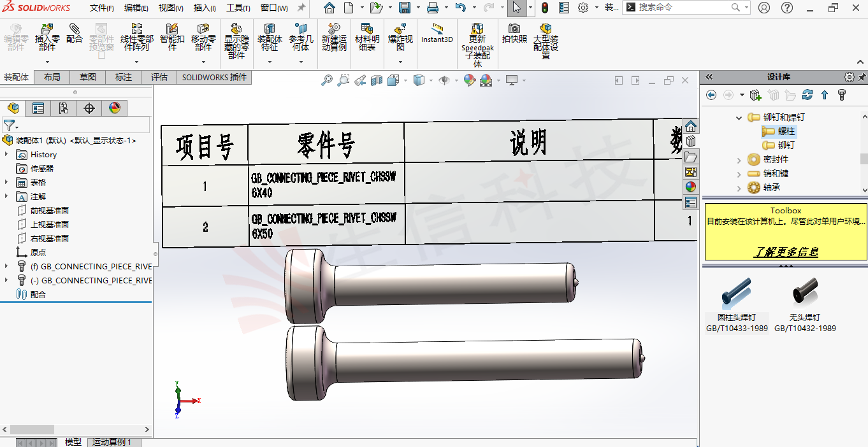Open the DisplayManager appearance color wheel tab
This screenshot has height=447, width=868.
[115, 108]
